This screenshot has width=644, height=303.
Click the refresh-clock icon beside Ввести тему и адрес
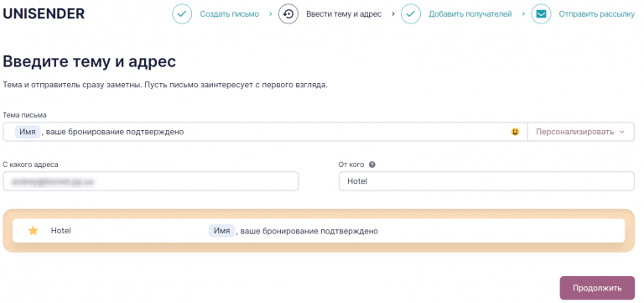click(x=288, y=14)
